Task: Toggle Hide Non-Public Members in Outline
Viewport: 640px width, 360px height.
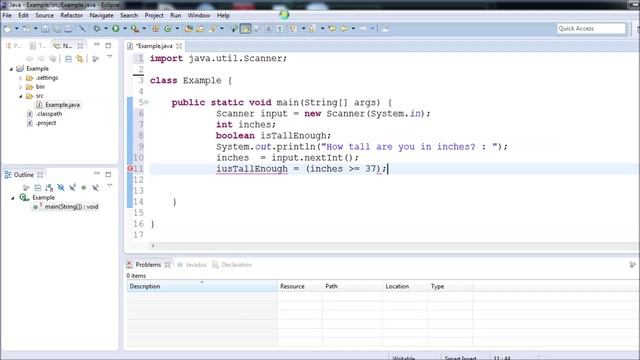Action: (x=84, y=188)
